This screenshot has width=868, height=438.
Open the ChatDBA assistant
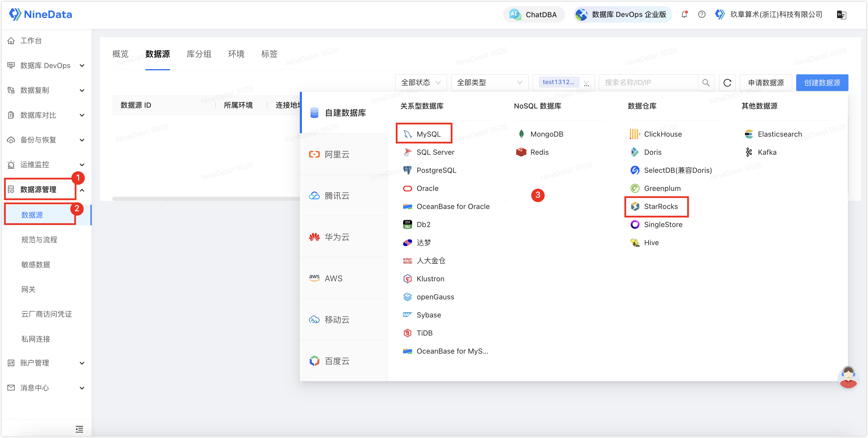[534, 14]
